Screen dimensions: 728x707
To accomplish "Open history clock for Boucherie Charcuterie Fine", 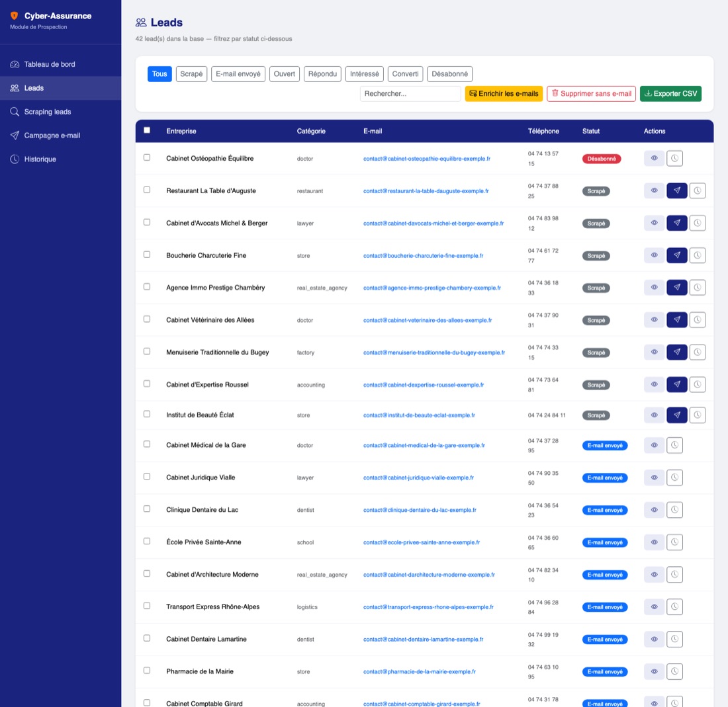I will [698, 255].
